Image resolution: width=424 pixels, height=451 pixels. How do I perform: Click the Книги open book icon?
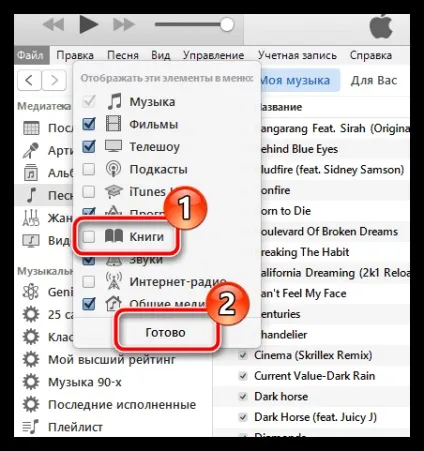[114, 236]
